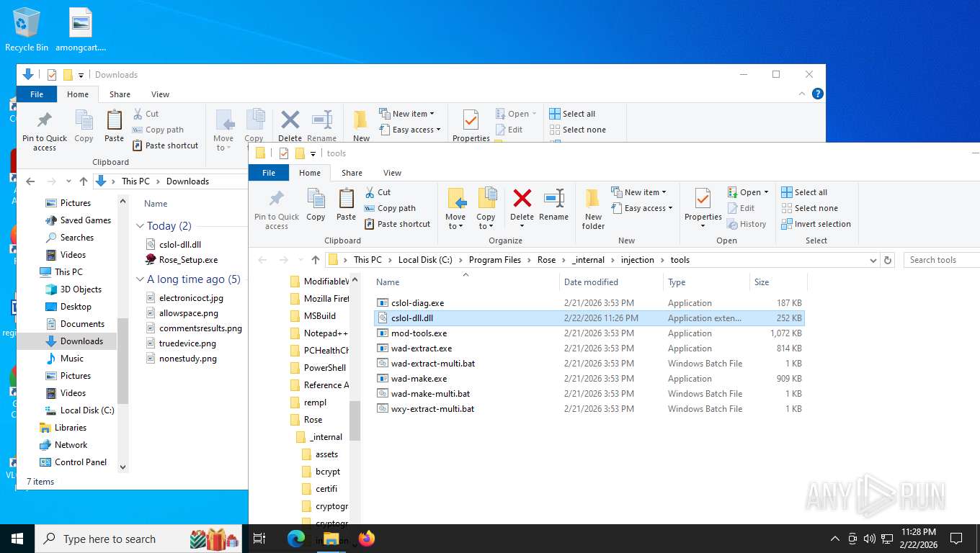980x553 pixels.
Task: Click Pin to Quick access in Downloads window
Action: 45,131
